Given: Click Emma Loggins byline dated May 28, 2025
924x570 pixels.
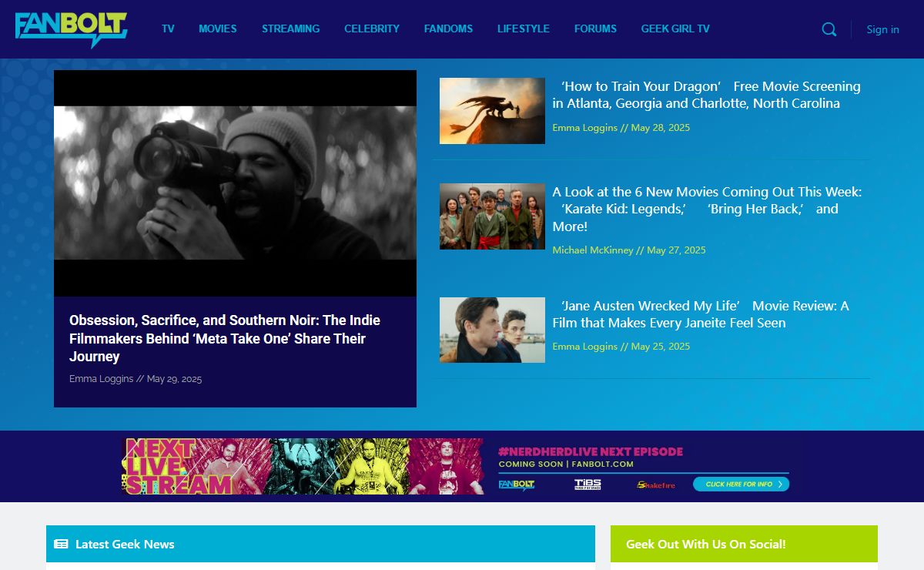Looking at the screenshot, I should 584,128.
